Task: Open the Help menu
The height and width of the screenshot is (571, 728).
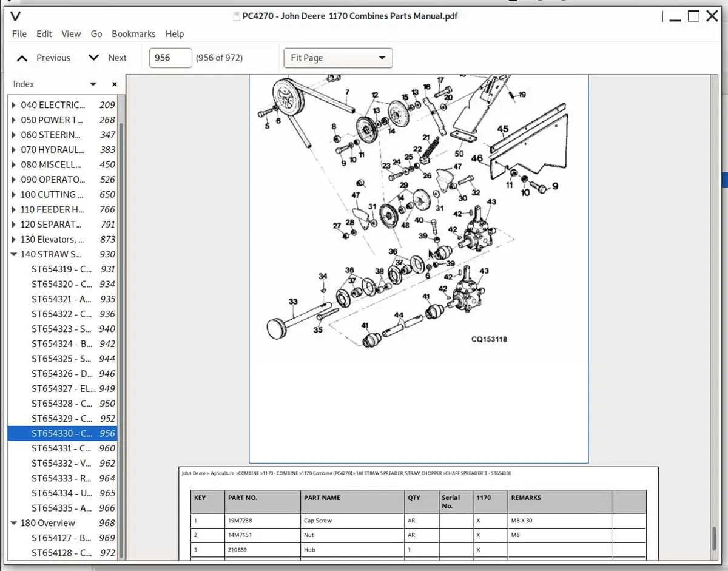Action: [x=175, y=34]
